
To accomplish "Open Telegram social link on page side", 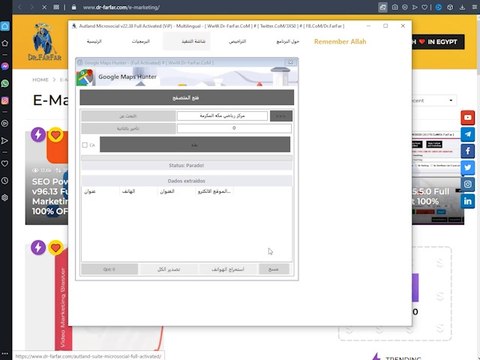I will tap(468, 134).
